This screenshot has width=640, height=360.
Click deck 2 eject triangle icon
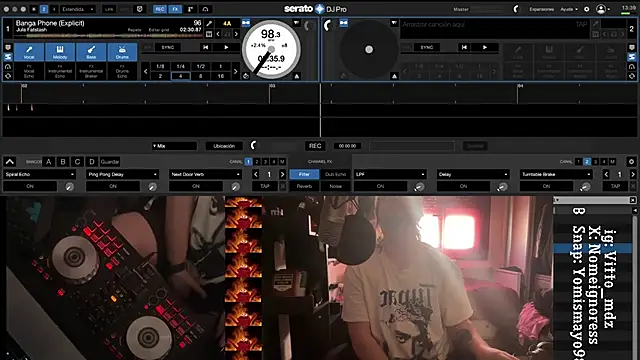pyautogui.click(x=394, y=76)
